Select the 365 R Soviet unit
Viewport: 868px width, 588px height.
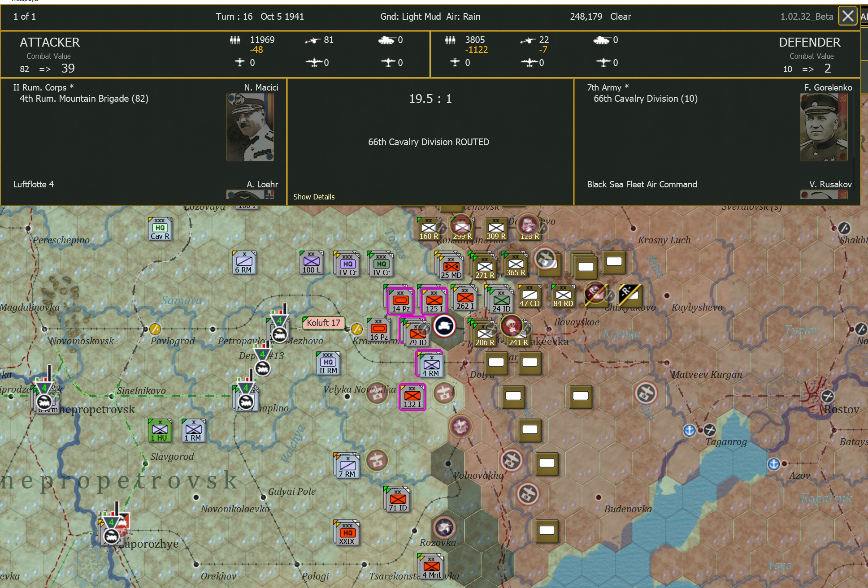[x=516, y=264]
